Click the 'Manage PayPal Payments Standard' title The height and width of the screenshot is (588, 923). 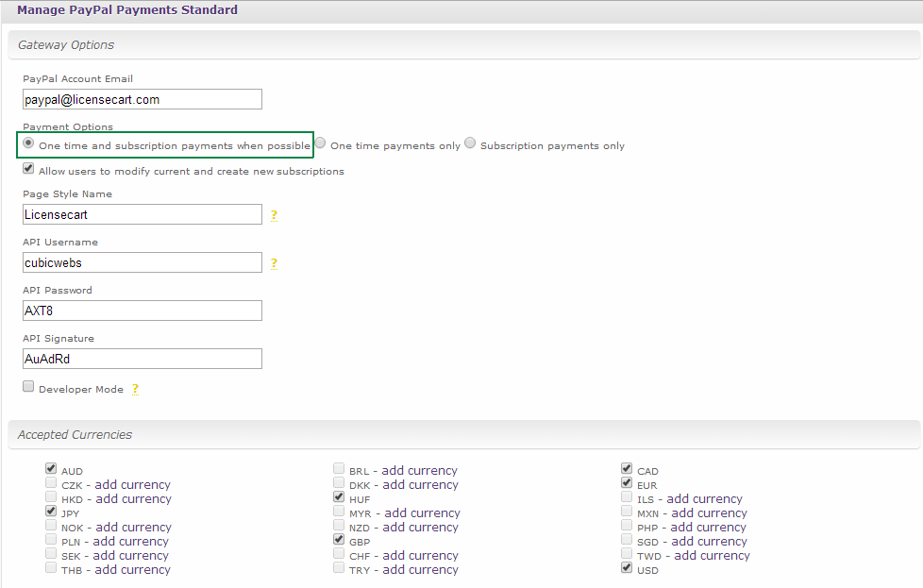pyautogui.click(x=127, y=10)
